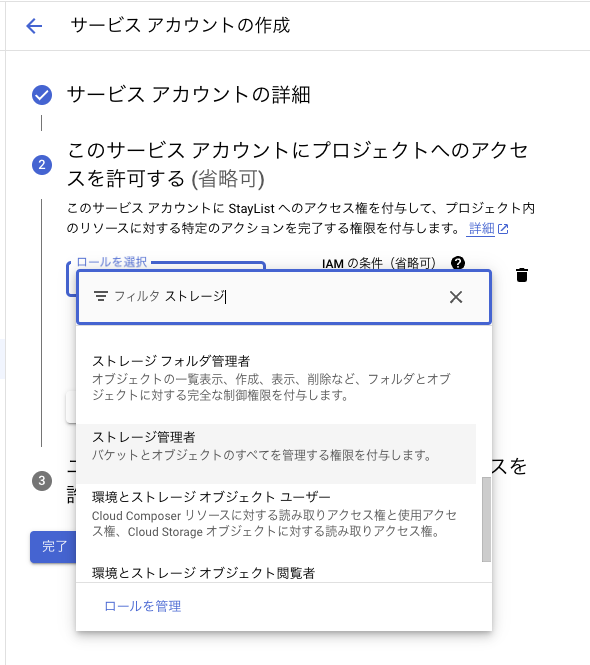
Task: Click the role filter text field
Action: click(284, 297)
